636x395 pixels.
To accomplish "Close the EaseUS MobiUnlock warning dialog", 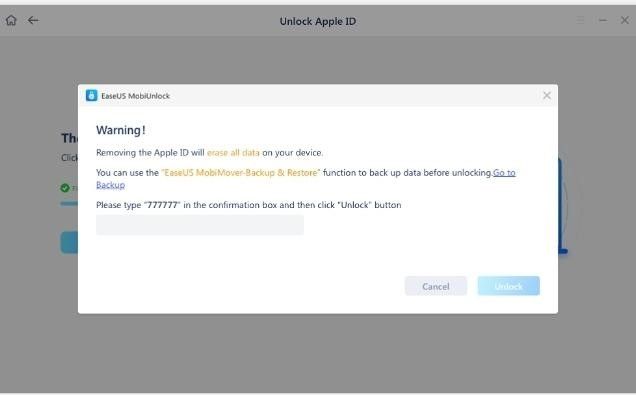I will [547, 95].
